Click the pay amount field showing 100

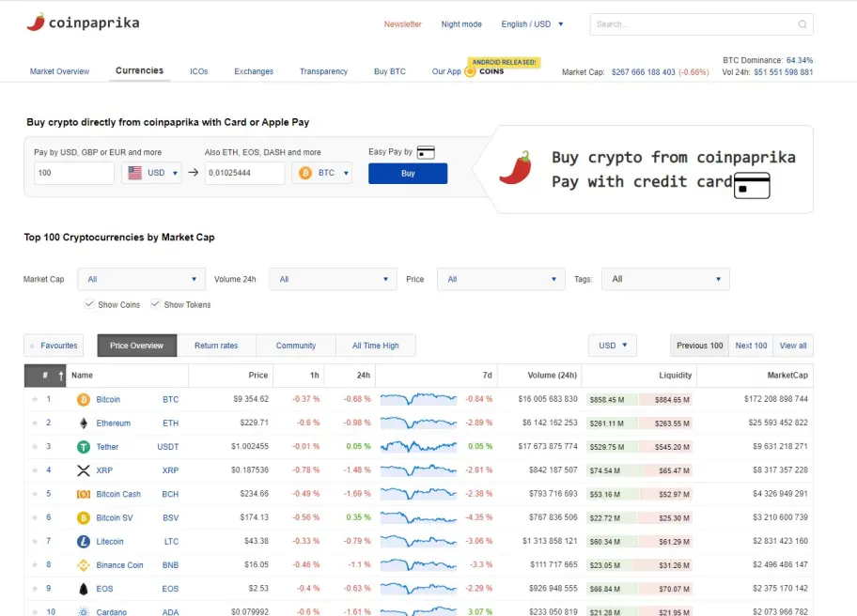tap(74, 173)
